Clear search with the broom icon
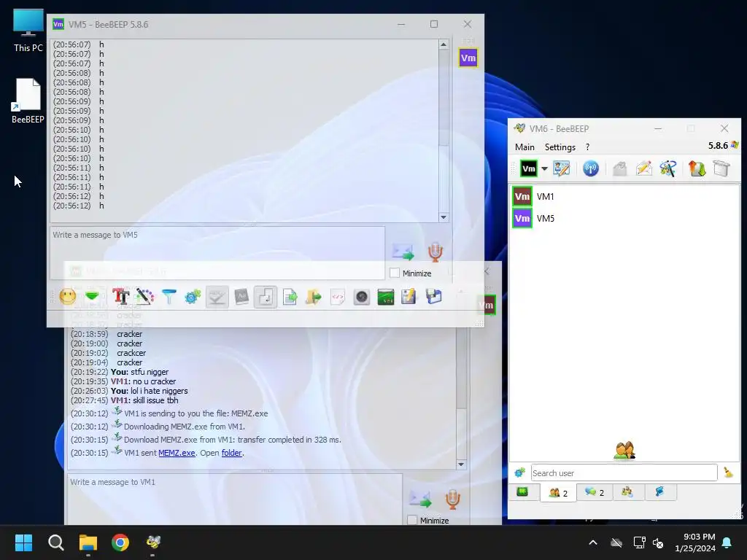This screenshot has height=560, width=747. click(x=728, y=472)
